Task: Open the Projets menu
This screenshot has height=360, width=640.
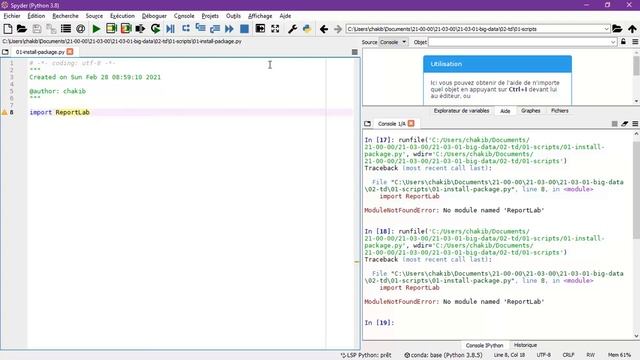Action: (x=210, y=16)
